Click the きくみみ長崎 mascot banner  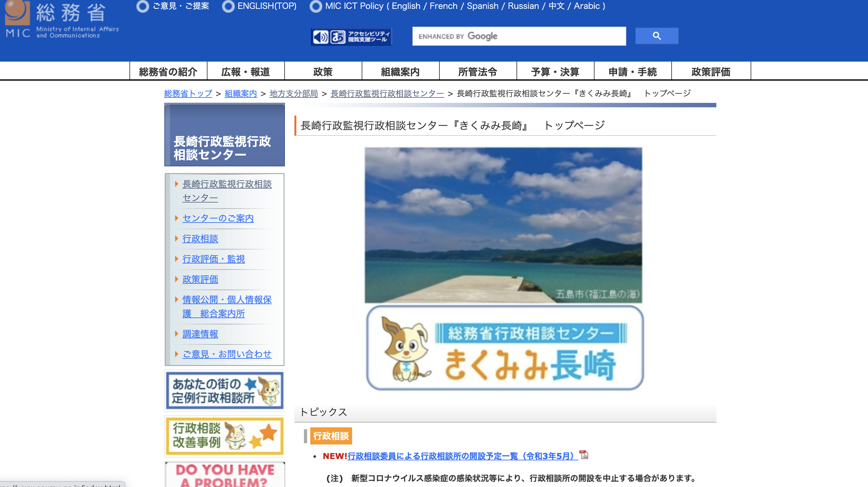505,348
